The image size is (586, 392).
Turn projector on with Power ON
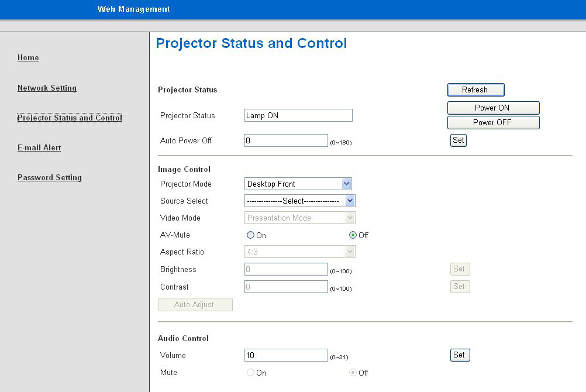pyautogui.click(x=494, y=108)
